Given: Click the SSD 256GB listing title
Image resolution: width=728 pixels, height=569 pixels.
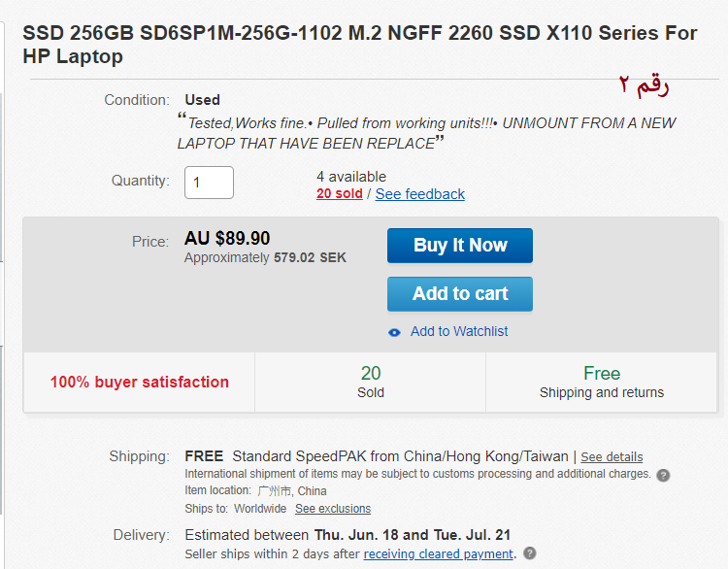Looking at the screenshot, I should [359, 45].
